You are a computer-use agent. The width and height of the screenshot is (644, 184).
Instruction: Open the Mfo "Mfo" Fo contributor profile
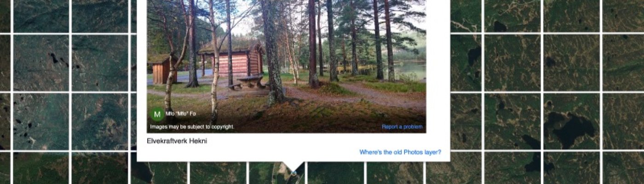click(180, 114)
